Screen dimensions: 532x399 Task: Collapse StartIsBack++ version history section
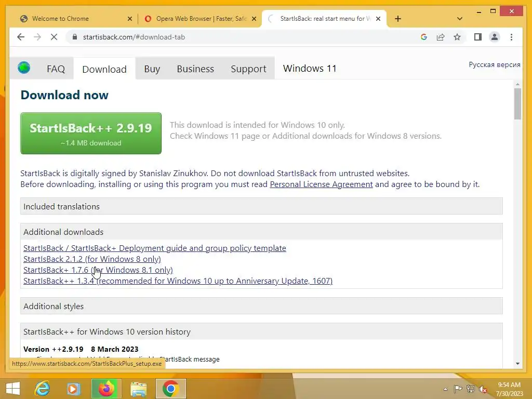261,331
